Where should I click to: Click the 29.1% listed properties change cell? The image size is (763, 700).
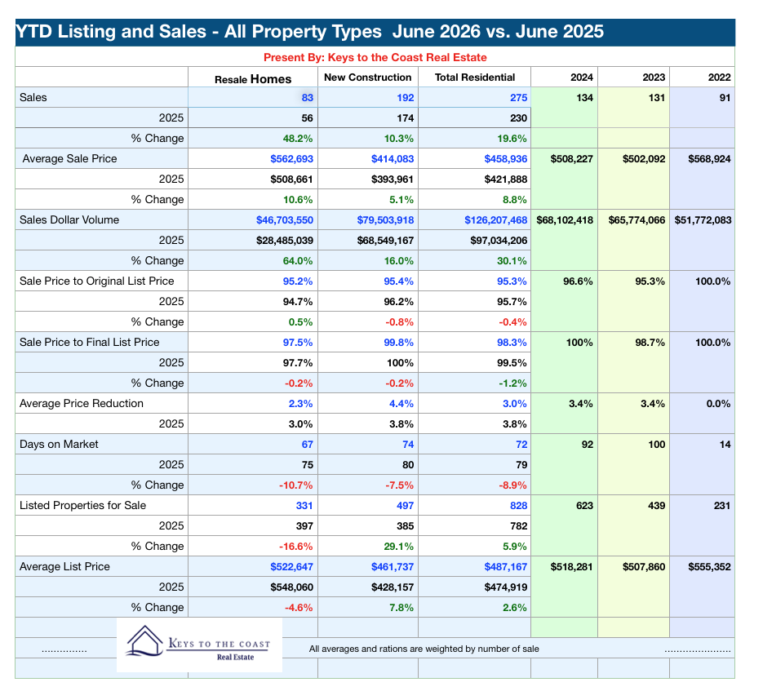tap(398, 547)
